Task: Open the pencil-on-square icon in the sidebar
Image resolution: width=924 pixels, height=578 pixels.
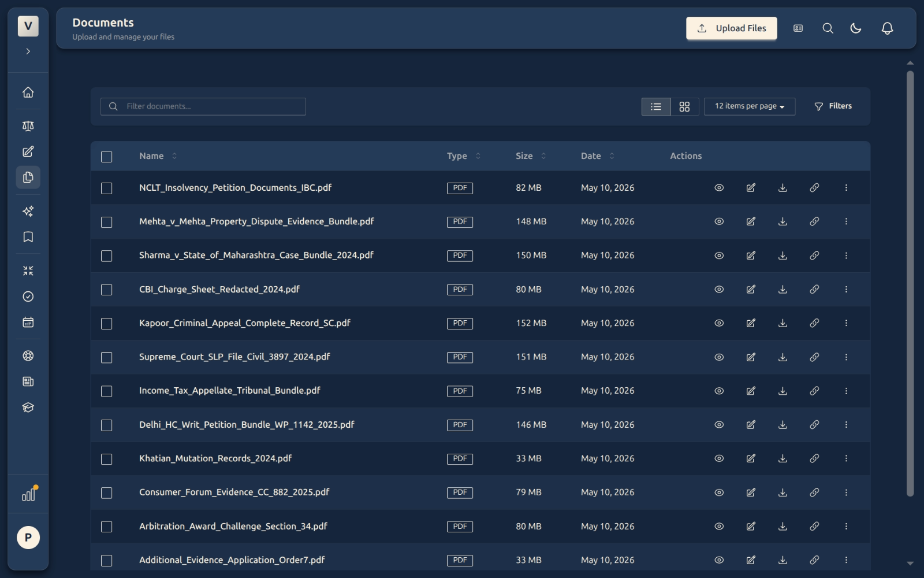Action: [x=28, y=151]
